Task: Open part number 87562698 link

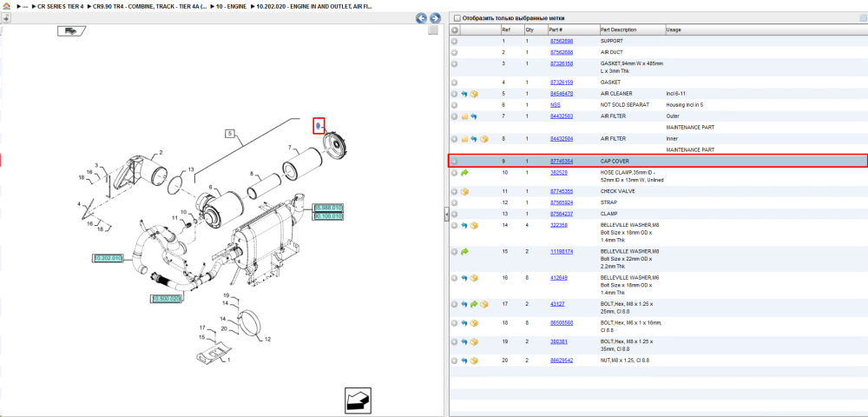Action: point(562,42)
